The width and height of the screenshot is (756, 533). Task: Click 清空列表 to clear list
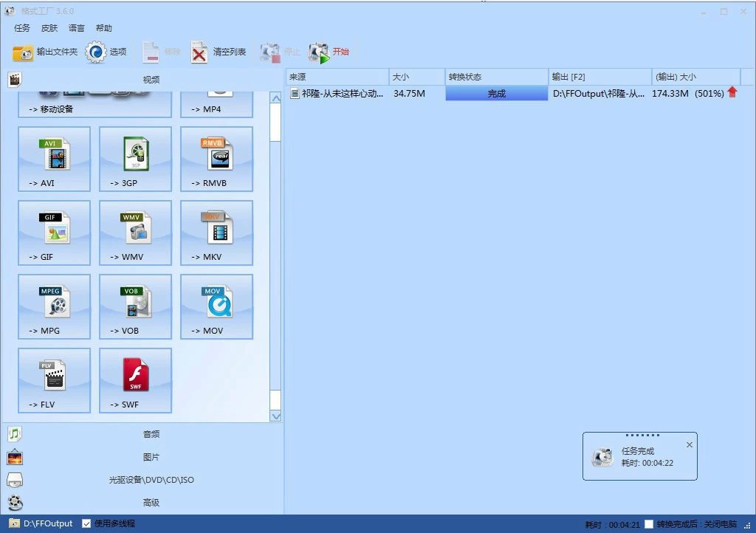coord(219,52)
